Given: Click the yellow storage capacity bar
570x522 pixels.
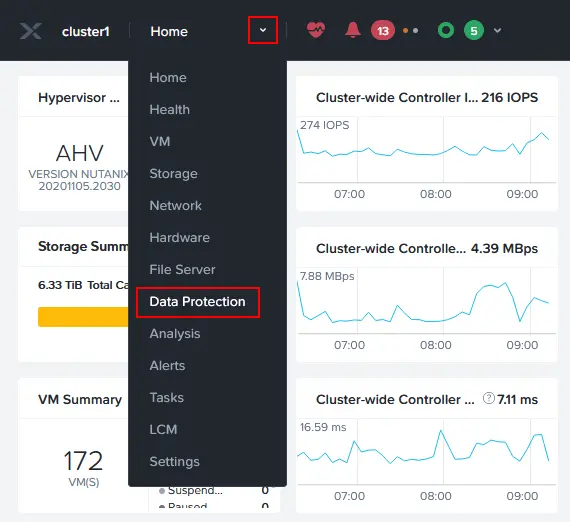Looking at the screenshot, I should click(x=83, y=317).
